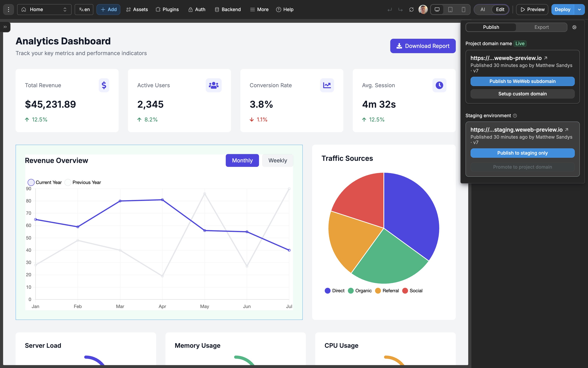The height and width of the screenshot is (368, 588).
Task: Switch to AI mode
Action: pos(483,10)
